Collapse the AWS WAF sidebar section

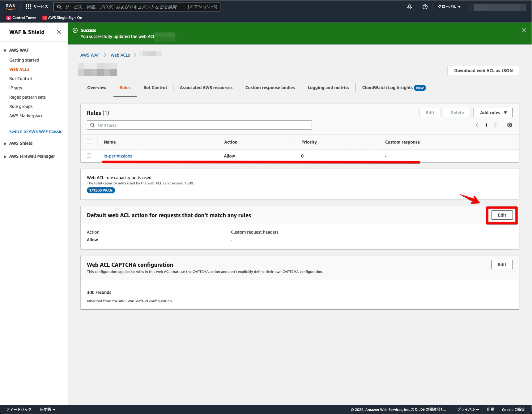5,50
